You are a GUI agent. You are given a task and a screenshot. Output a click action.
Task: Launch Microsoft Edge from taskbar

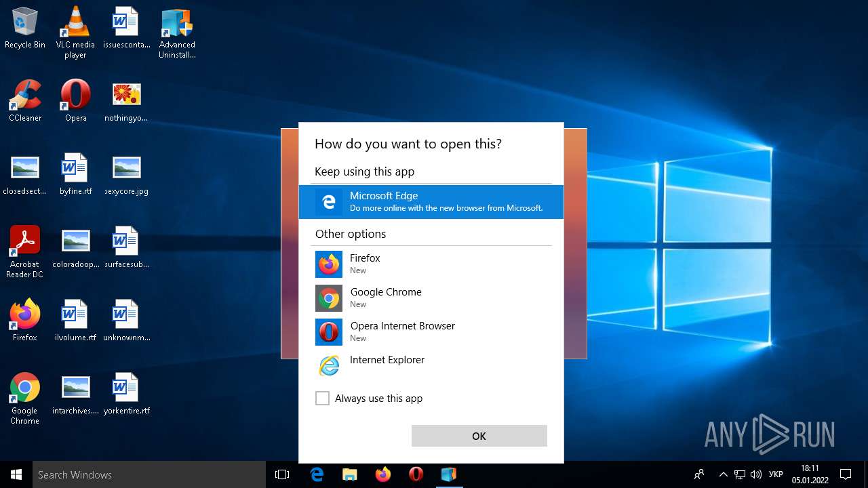(317, 474)
